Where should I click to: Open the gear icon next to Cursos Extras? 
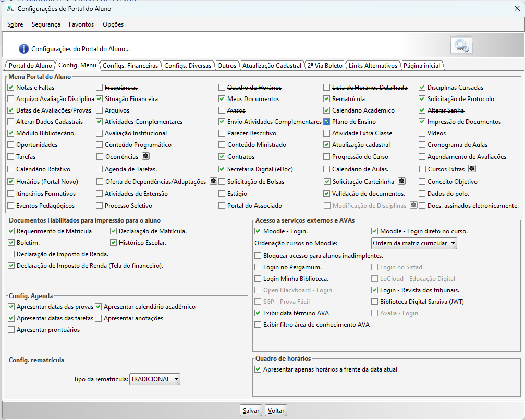tap(472, 168)
